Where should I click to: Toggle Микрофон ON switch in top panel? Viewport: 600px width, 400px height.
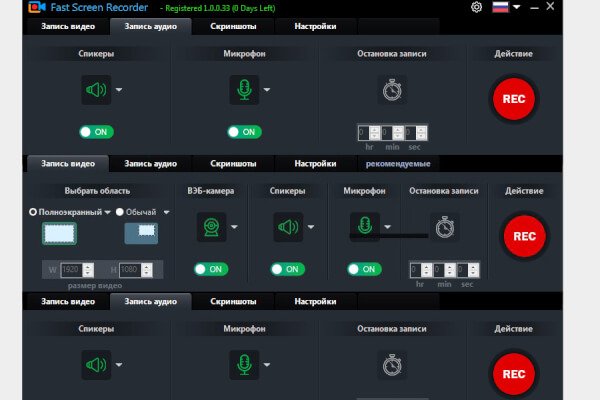point(245,132)
